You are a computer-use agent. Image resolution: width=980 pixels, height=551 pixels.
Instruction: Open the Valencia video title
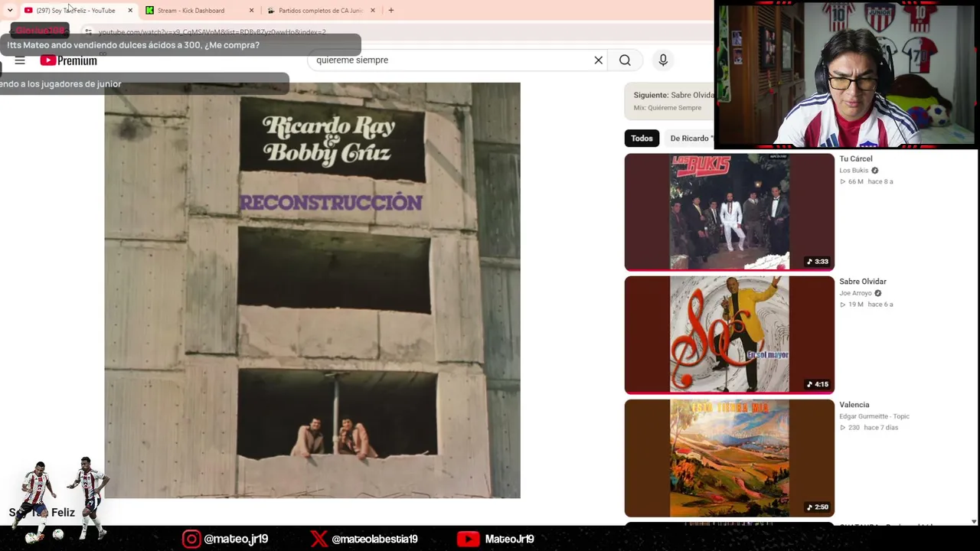854,405
